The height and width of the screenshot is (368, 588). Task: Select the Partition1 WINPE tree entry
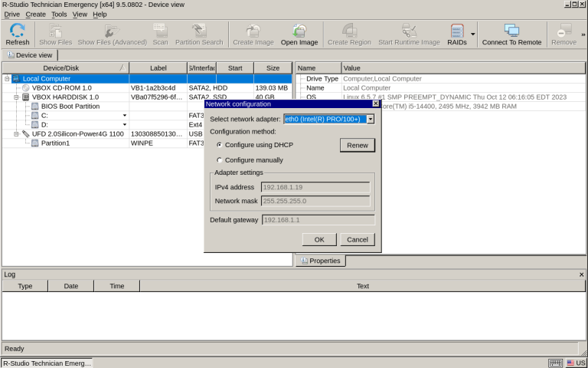(55, 143)
